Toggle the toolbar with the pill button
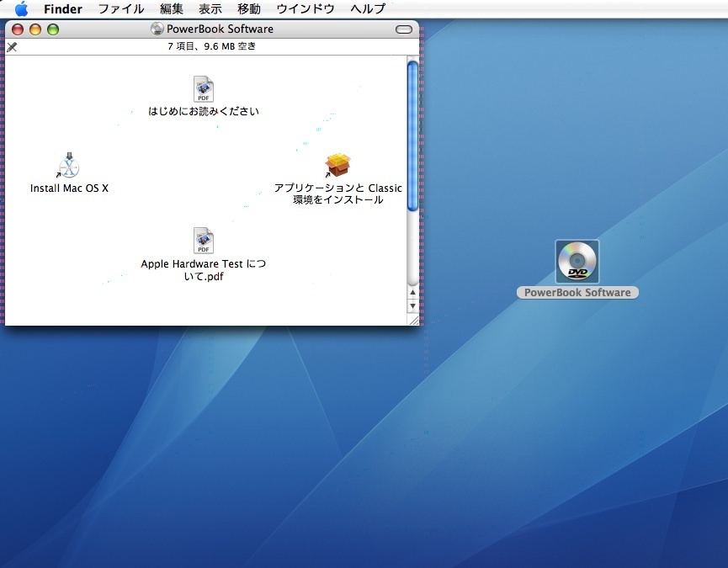Image resolution: width=728 pixels, height=568 pixels. coord(404,29)
